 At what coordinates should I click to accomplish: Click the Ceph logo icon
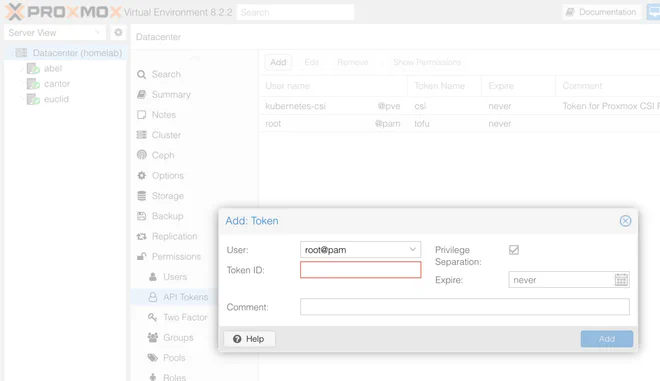(x=141, y=155)
